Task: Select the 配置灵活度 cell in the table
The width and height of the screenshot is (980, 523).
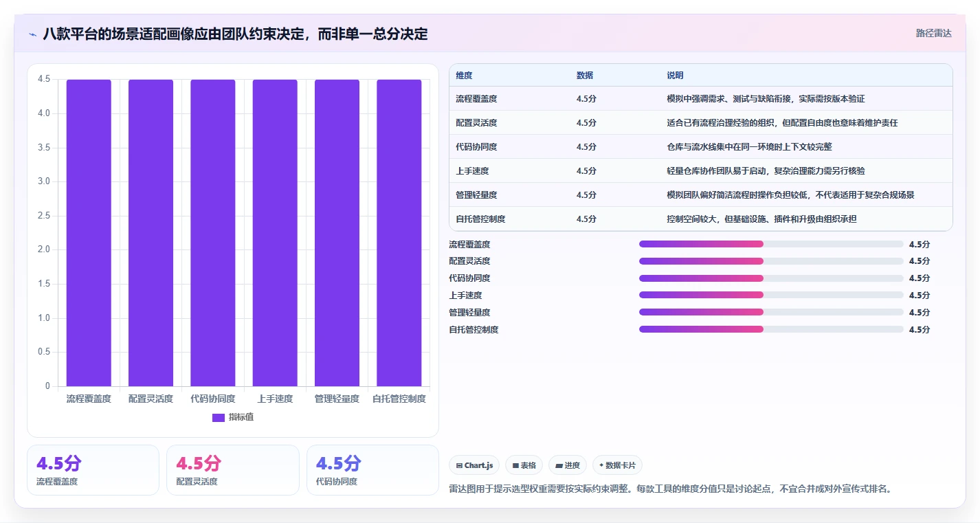Action: (476, 123)
